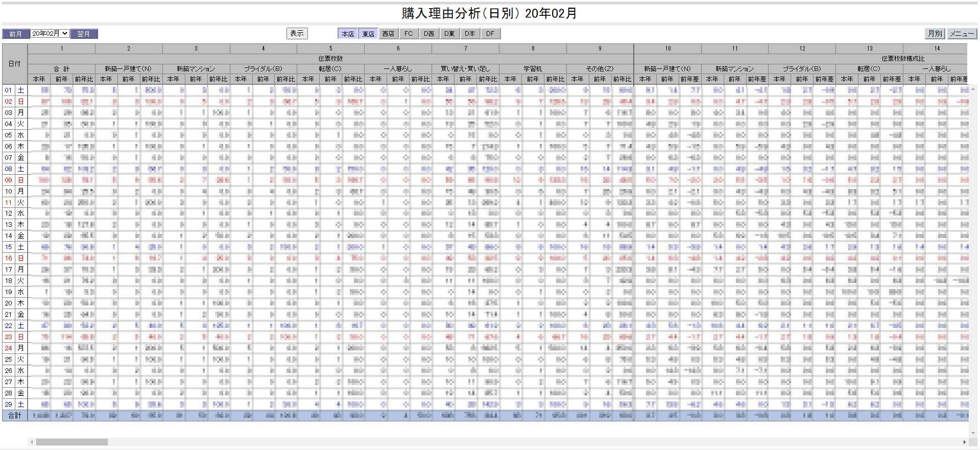Select the 05 水 date row

tap(15, 135)
